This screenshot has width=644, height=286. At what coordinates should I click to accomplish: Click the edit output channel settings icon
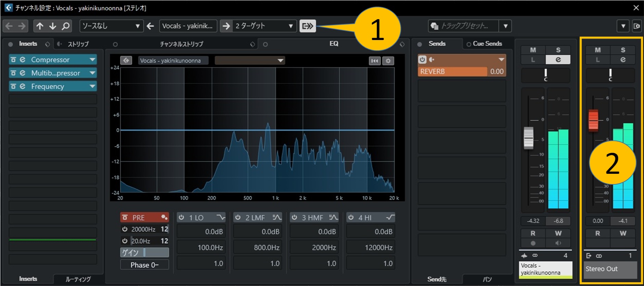307,26
